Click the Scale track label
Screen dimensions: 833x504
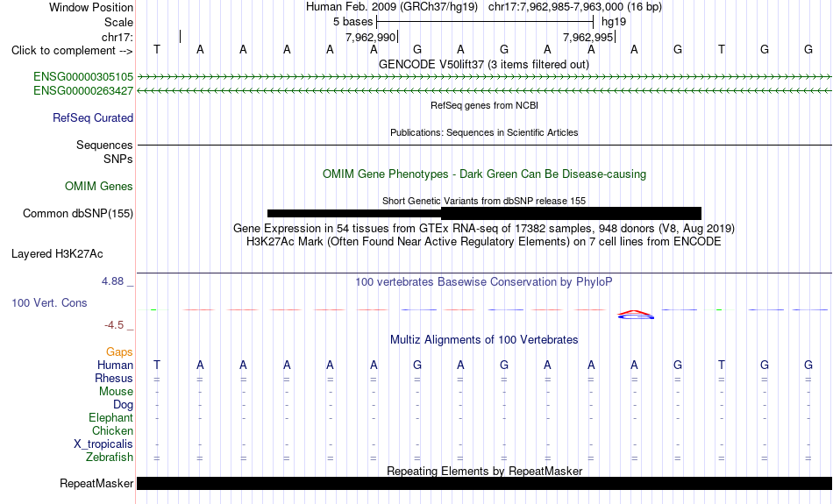coord(118,22)
